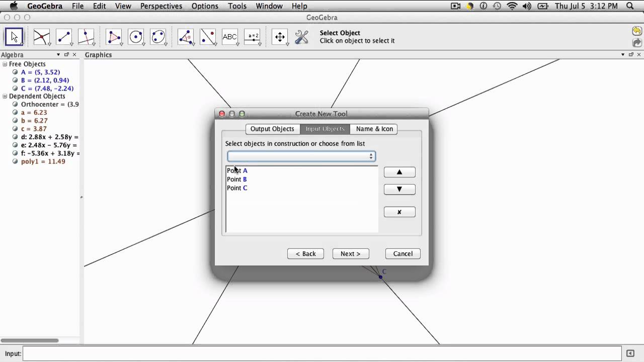Open the Perspectives menu
Image resolution: width=644 pixels, height=362 pixels.
coord(161,6)
